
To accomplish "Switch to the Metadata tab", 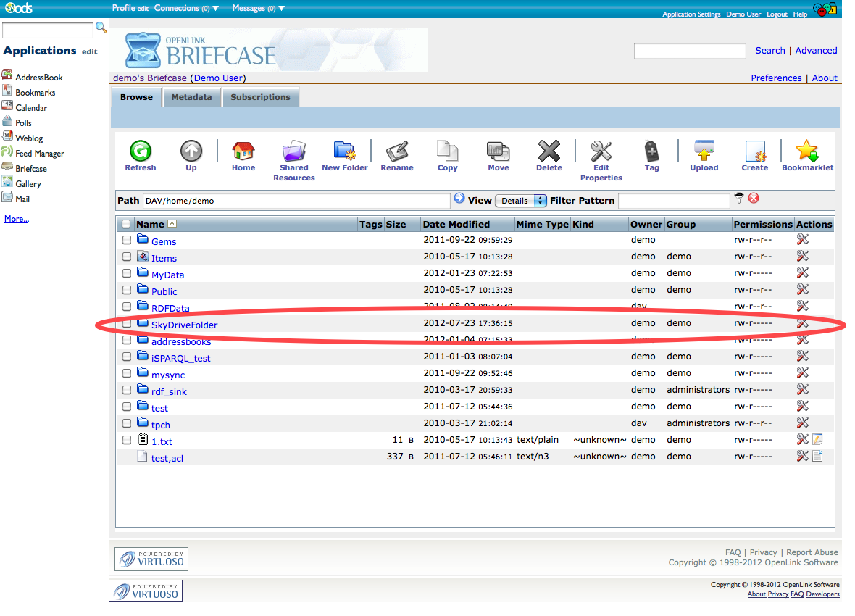I will (191, 97).
